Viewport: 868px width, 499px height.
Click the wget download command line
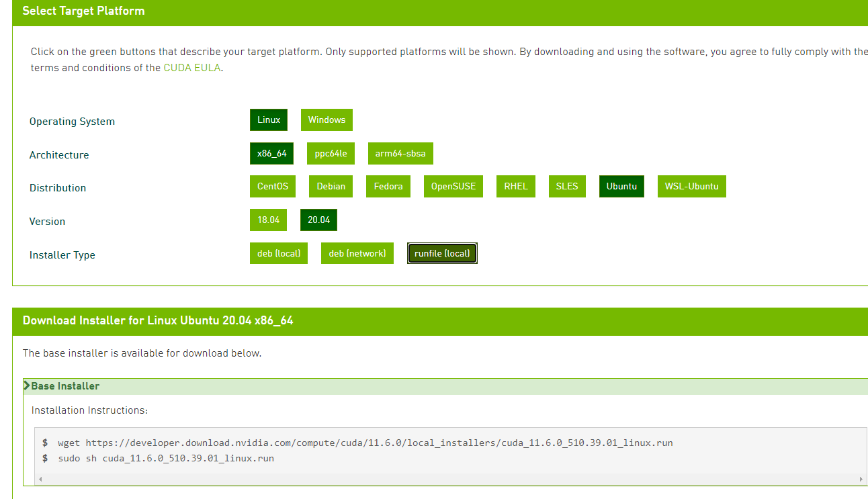[365, 443]
